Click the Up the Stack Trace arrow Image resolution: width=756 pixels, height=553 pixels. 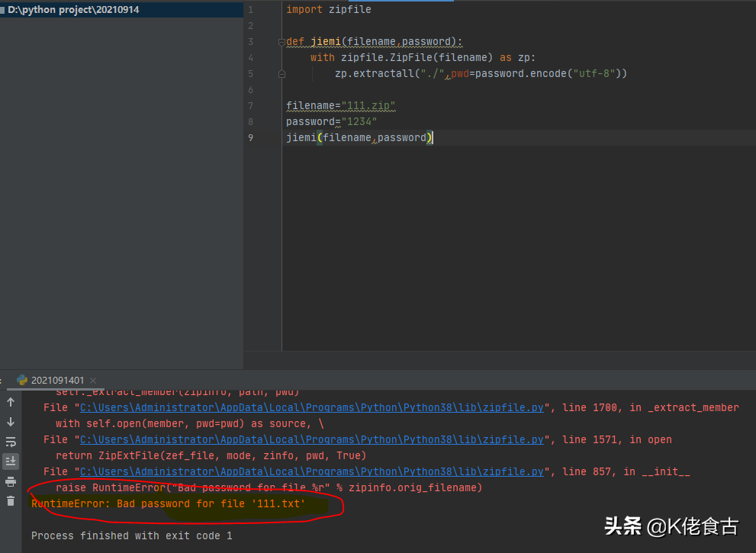11,402
